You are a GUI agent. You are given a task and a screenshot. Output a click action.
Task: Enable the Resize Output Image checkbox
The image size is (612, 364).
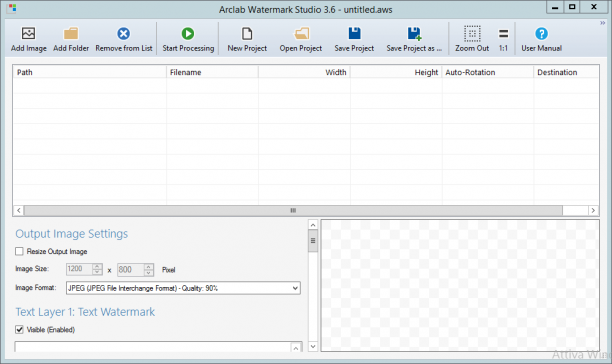[x=19, y=251]
